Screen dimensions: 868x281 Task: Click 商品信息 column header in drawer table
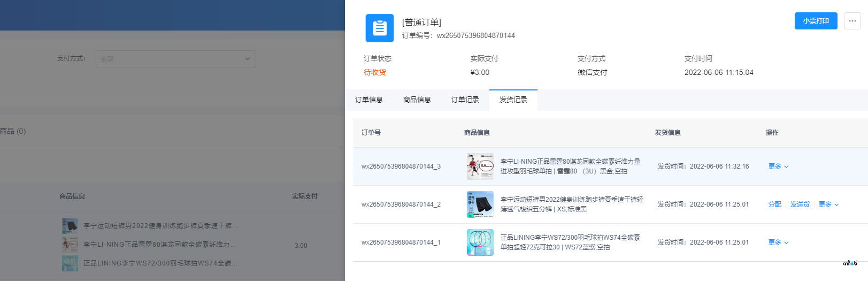click(x=477, y=133)
